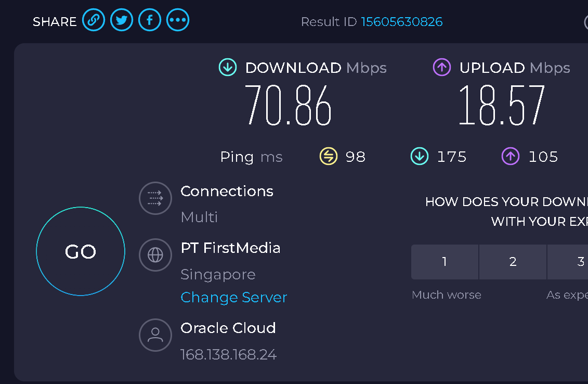Copy the result link via chain icon
Viewport: 588px width, 384px height.
coord(94,20)
